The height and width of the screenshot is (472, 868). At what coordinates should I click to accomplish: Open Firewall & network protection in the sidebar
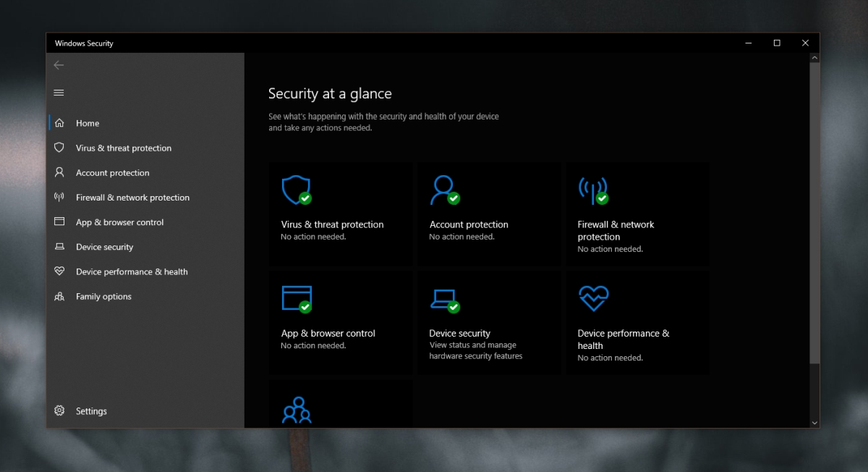pos(132,197)
